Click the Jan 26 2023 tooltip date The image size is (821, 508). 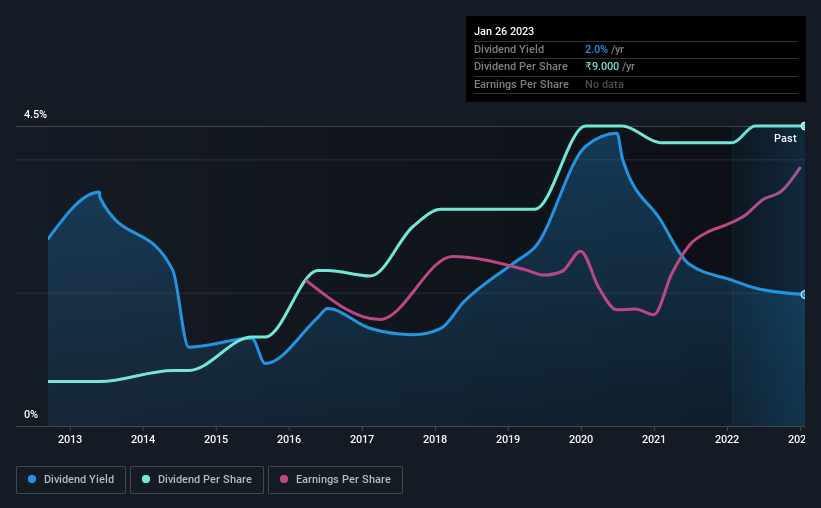click(504, 31)
